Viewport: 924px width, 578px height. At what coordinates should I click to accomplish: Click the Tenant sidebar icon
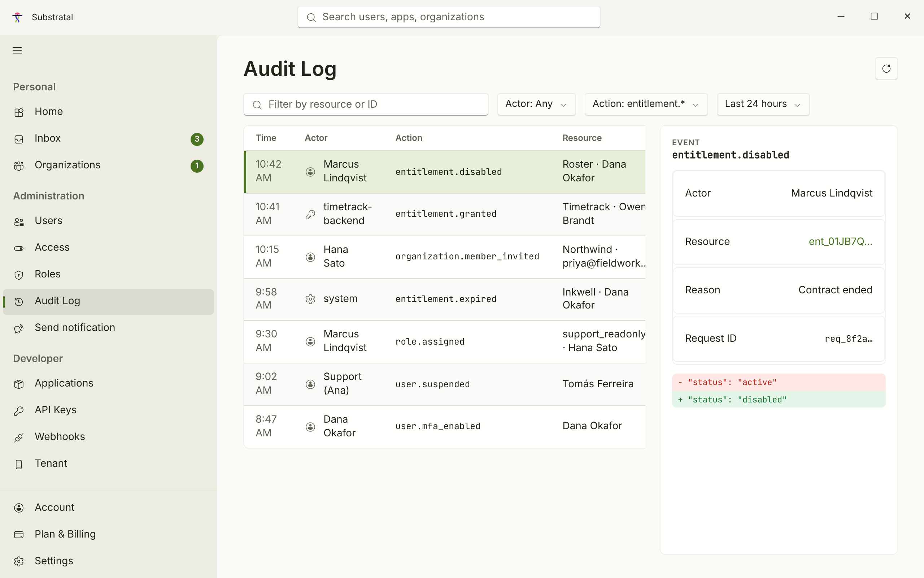click(x=19, y=464)
